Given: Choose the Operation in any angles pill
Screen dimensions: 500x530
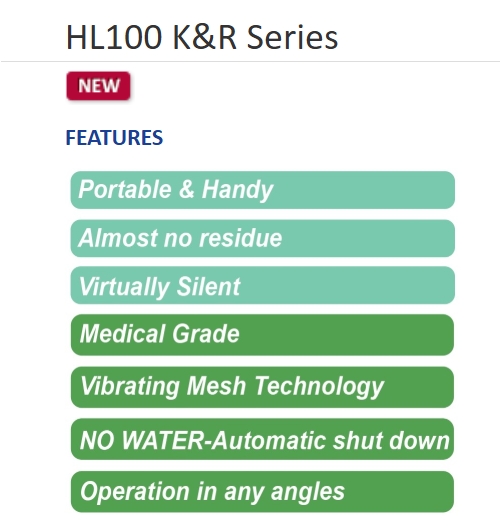Looking at the screenshot, I should coord(262,491).
